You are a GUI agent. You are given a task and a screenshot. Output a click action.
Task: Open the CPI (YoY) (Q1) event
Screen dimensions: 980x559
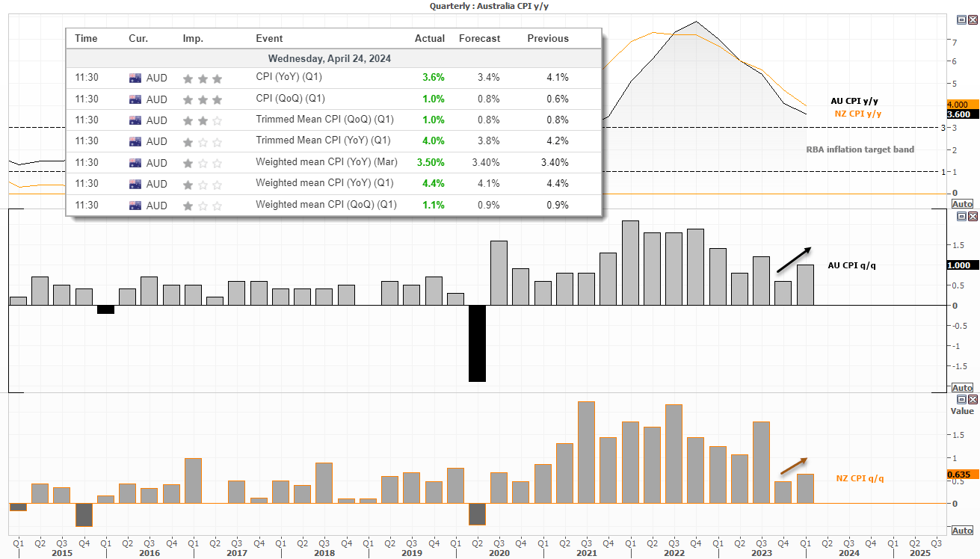coord(289,77)
